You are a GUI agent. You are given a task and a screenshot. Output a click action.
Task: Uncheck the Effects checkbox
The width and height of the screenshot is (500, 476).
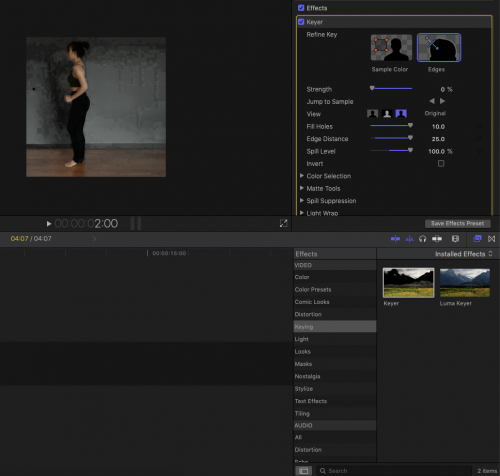coord(301,8)
